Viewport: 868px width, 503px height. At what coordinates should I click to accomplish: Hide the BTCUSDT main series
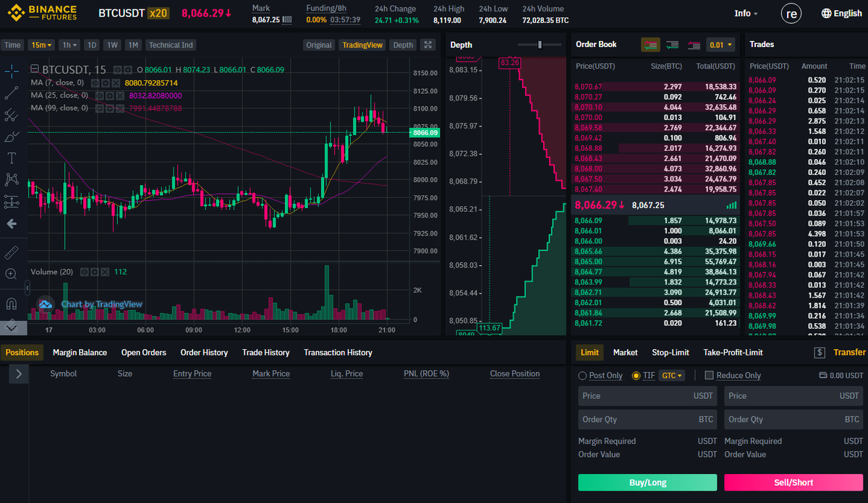click(118, 70)
